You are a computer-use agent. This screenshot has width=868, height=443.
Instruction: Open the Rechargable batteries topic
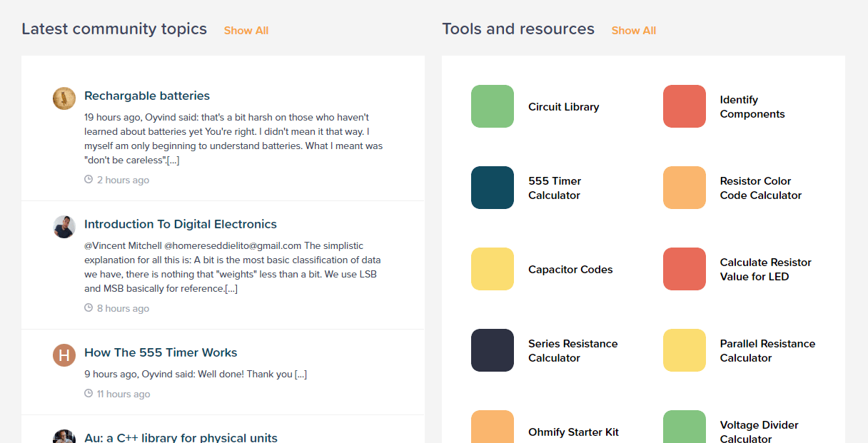click(x=147, y=96)
